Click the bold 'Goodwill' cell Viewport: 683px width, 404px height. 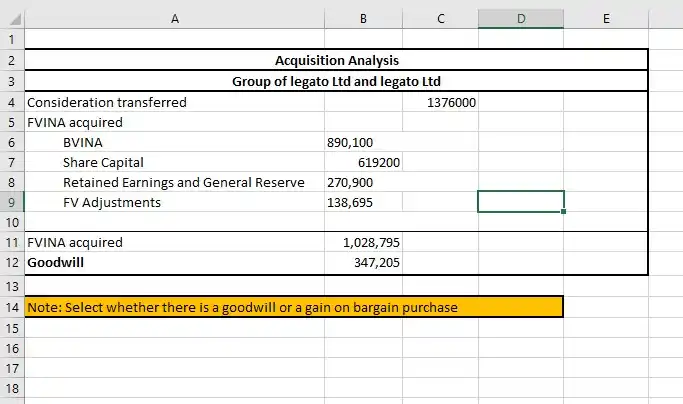click(x=175, y=263)
